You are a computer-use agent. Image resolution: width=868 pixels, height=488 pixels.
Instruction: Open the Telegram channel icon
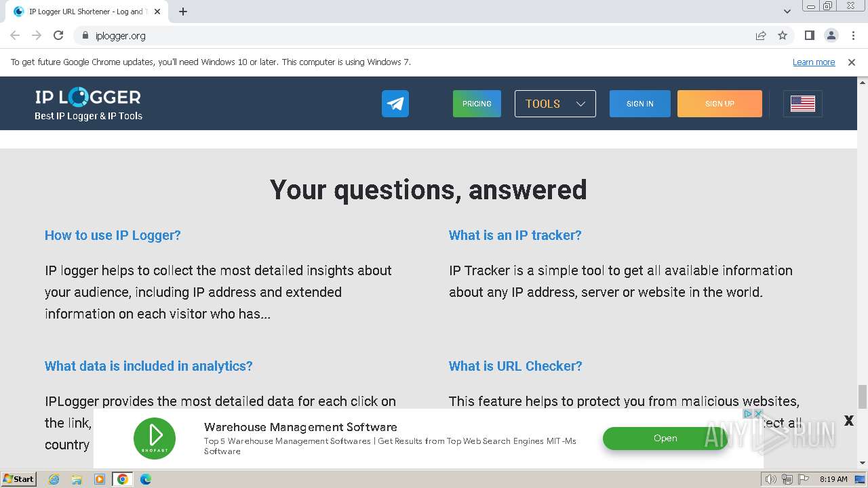pyautogui.click(x=395, y=104)
